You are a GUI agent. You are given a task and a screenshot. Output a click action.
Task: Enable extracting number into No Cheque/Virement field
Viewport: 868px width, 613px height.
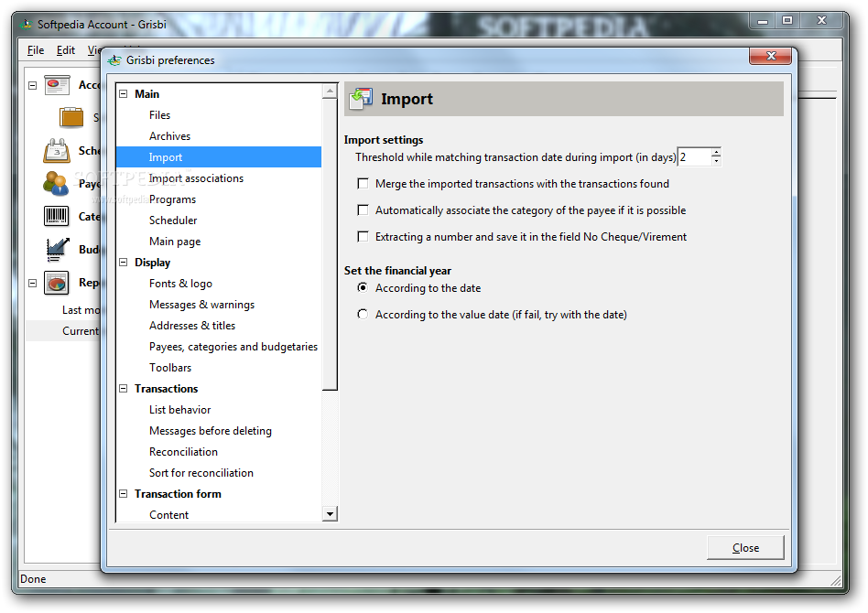click(363, 237)
